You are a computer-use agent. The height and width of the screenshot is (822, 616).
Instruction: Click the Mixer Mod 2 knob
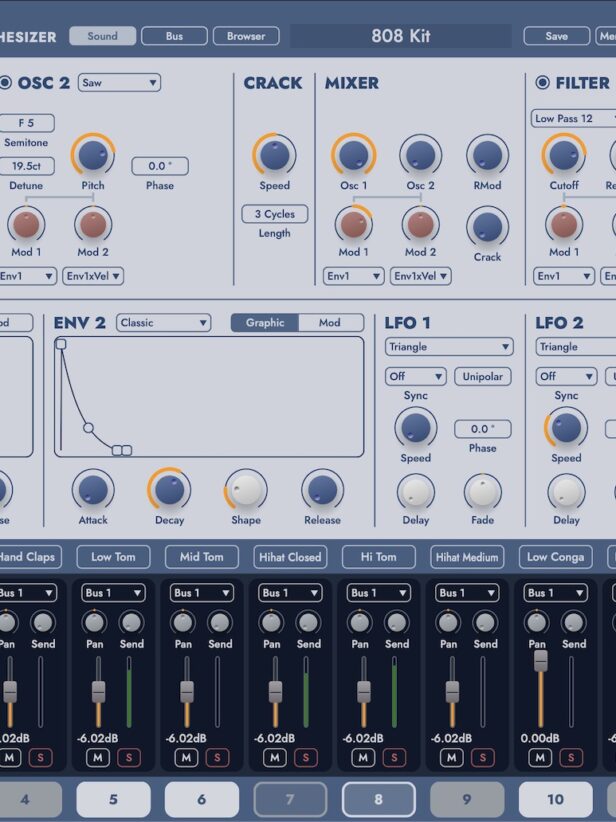420,224
